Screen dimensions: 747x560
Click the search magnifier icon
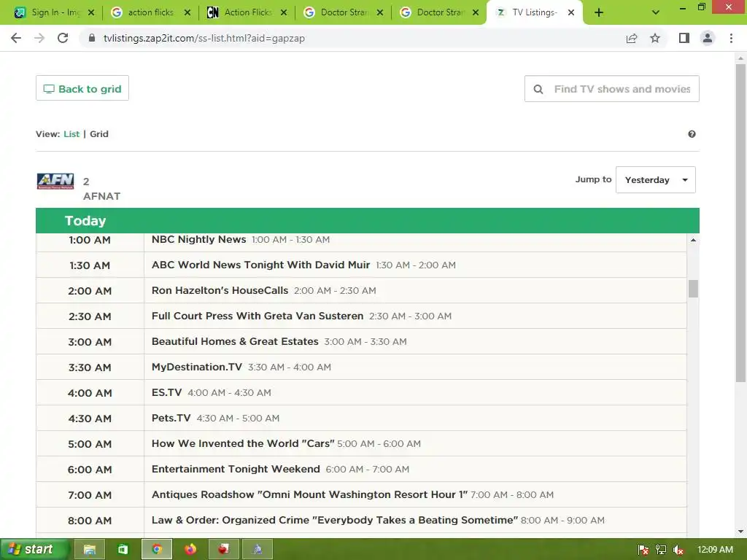click(538, 89)
